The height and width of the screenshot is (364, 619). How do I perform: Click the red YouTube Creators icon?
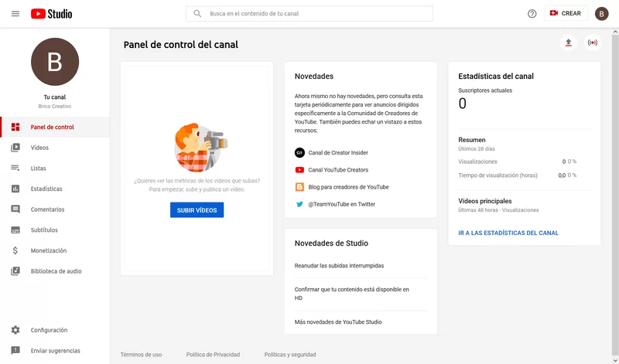299,170
